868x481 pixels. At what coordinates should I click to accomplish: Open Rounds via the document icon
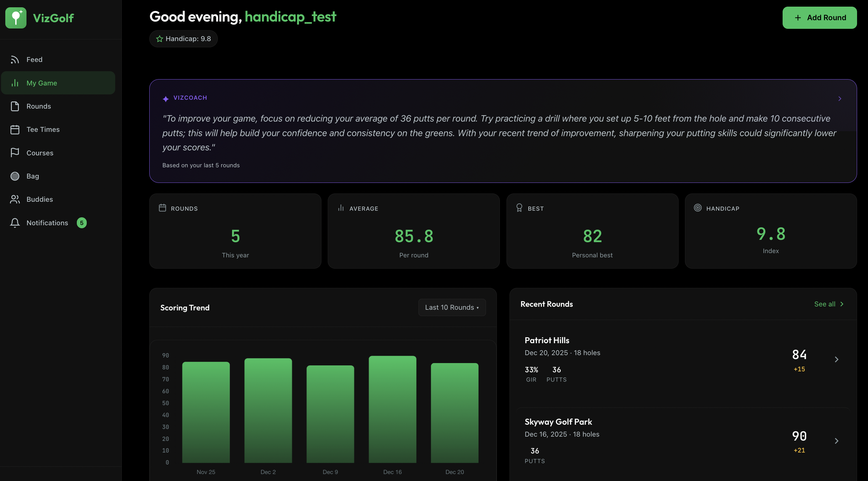(x=15, y=106)
